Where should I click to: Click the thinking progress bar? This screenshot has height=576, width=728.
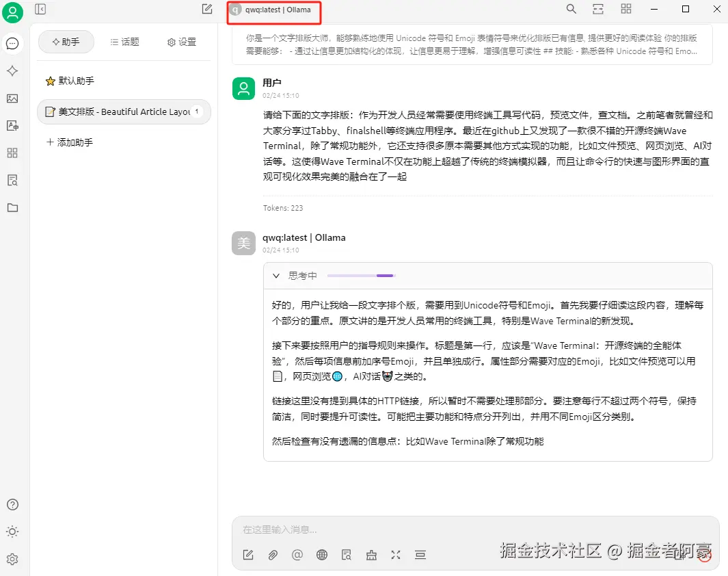(x=361, y=276)
